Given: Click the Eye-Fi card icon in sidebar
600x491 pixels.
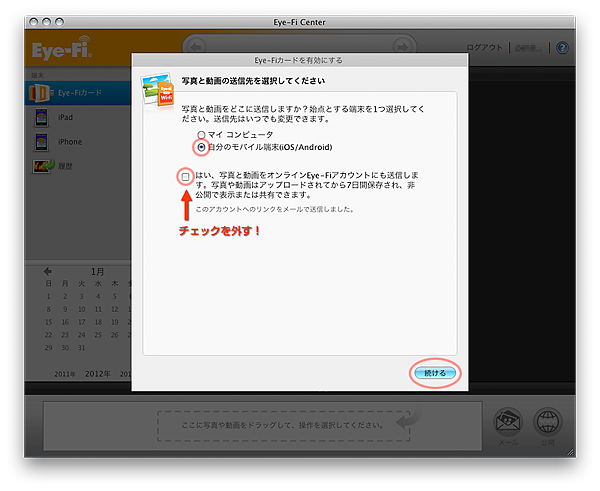Looking at the screenshot, I should pos(39,93).
